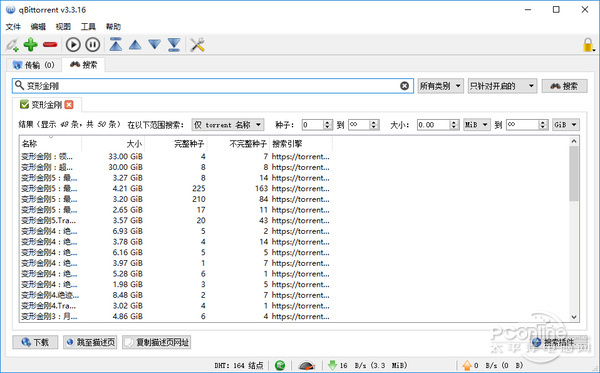The height and width of the screenshot is (373, 600).
Task: Click the speed limit gauge icon
Action: pyautogui.click(x=307, y=365)
